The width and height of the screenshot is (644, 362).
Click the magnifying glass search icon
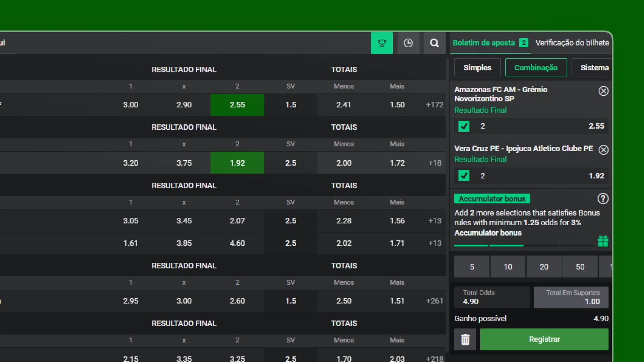[434, 43]
